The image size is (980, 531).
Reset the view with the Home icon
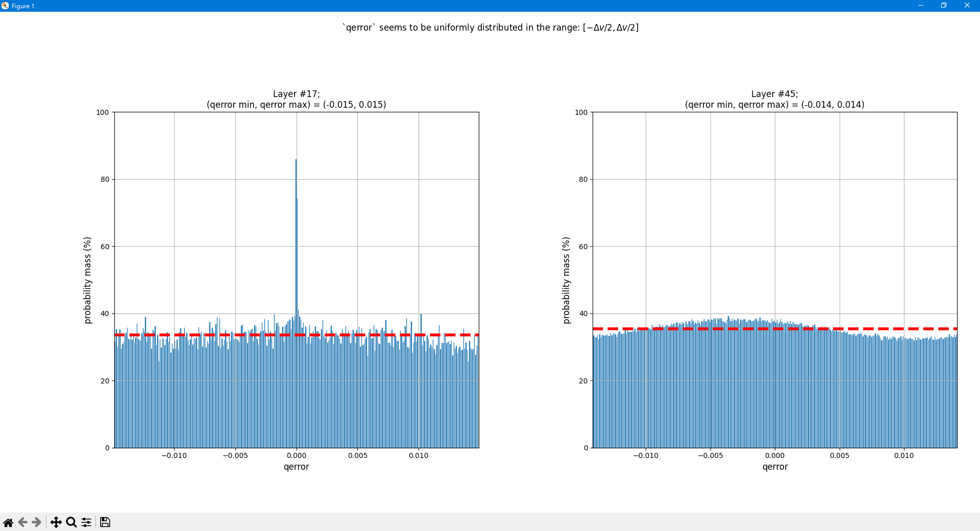click(8, 522)
